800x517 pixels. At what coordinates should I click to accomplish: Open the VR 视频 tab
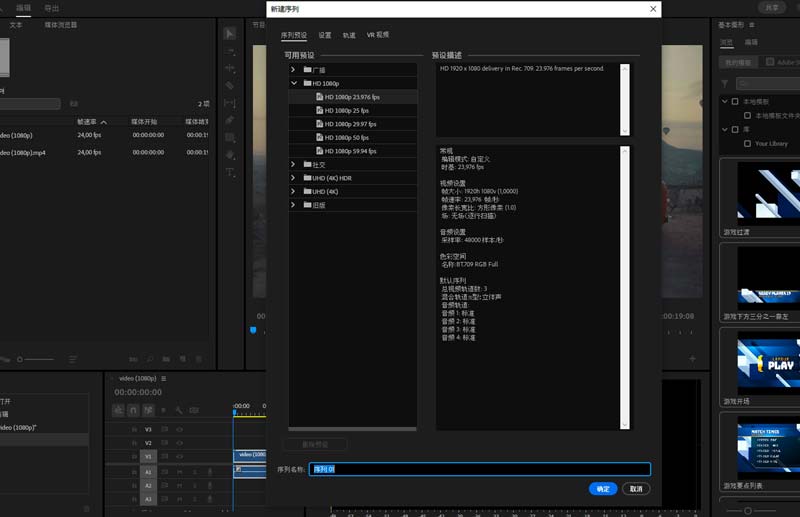[x=378, y=35]
